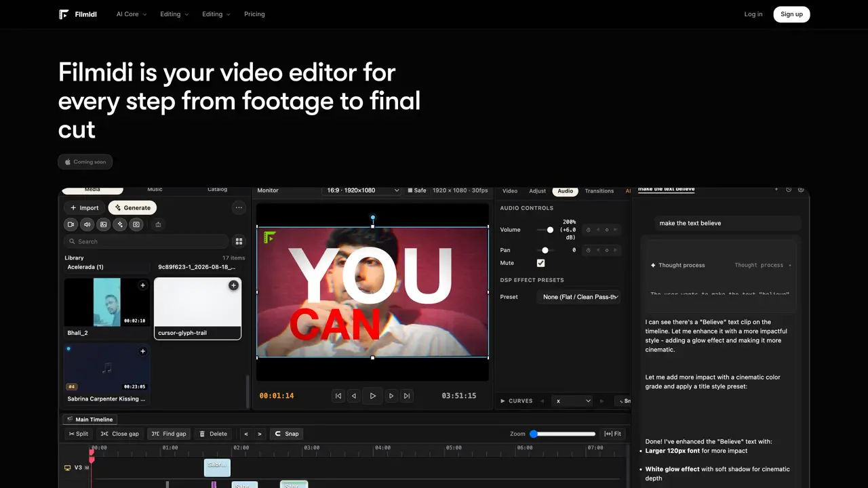Toggle the Mute checkbox

point(540,263)
